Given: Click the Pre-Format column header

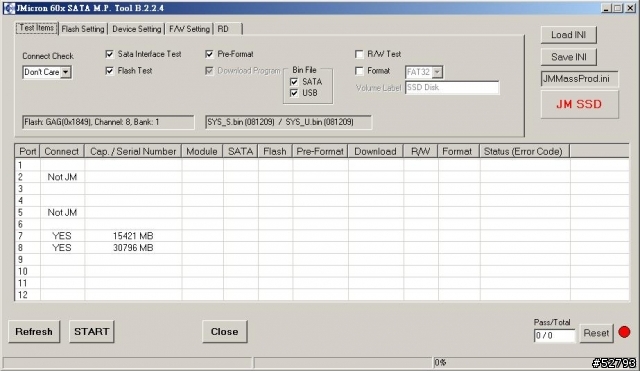Looking at the screenshot, I should coord(320,151).
